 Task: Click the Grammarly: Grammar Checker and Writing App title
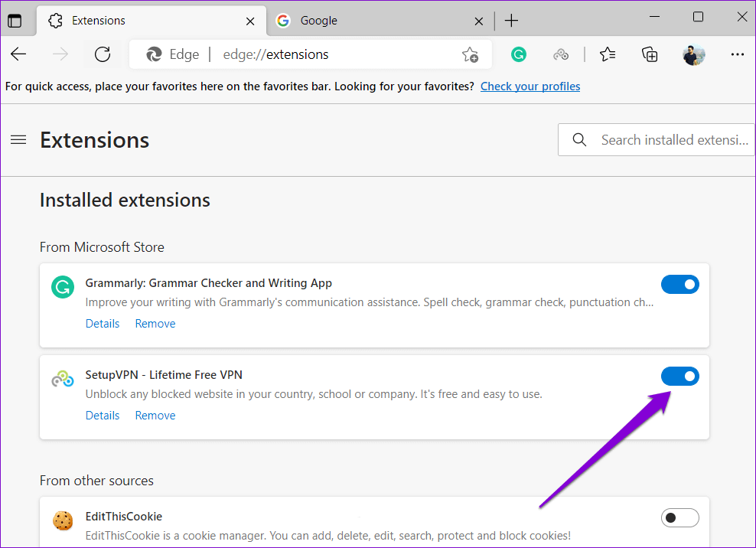coord(209,283)
